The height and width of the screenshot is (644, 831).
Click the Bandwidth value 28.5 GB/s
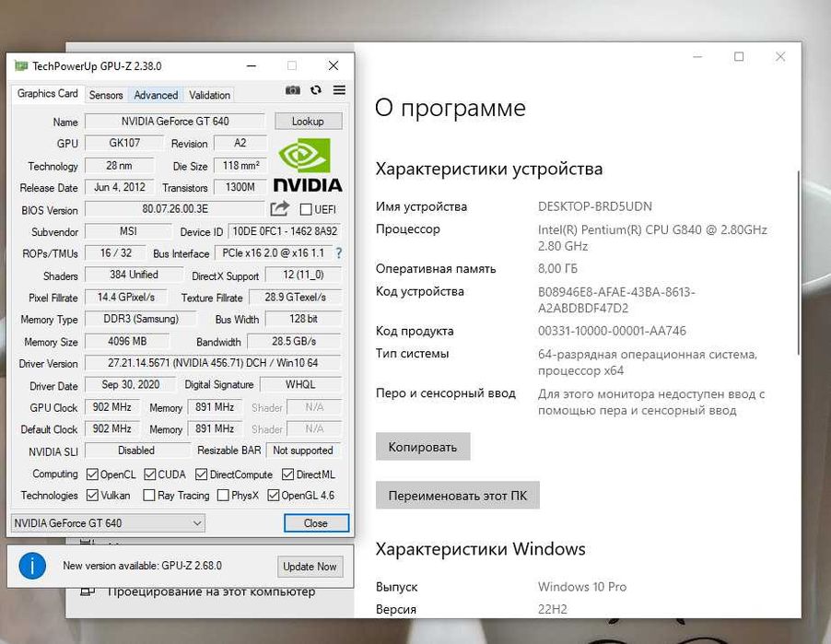coord(294,341)
